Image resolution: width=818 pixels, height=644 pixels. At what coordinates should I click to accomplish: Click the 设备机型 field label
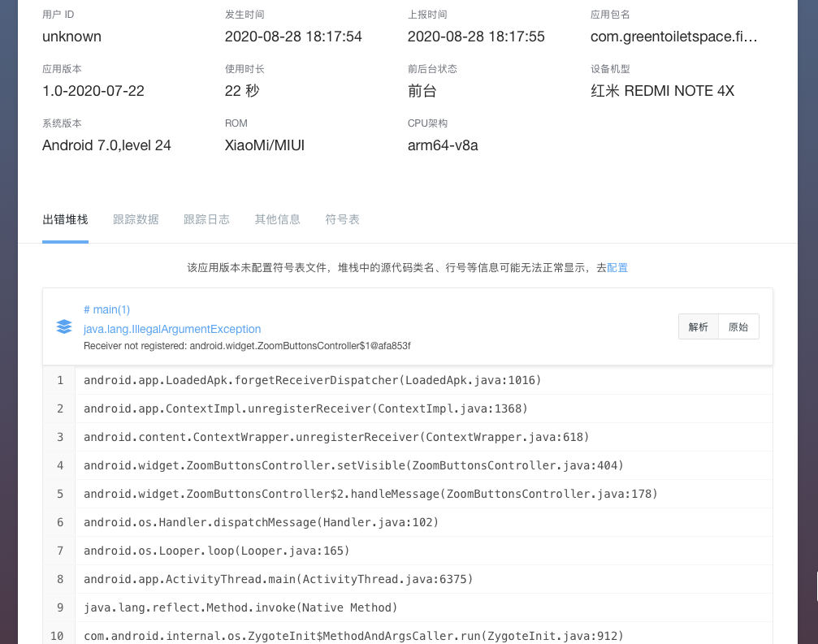click(610, 69)
